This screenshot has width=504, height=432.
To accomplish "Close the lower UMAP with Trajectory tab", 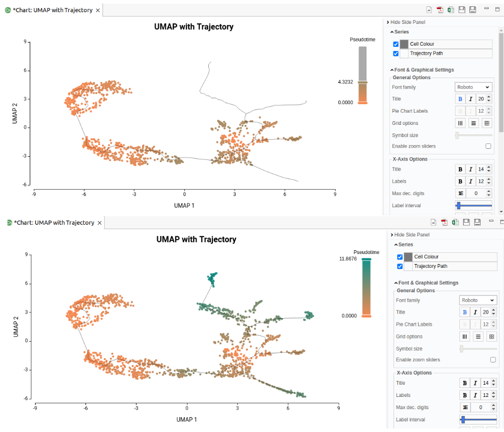I will coord(100,223).
